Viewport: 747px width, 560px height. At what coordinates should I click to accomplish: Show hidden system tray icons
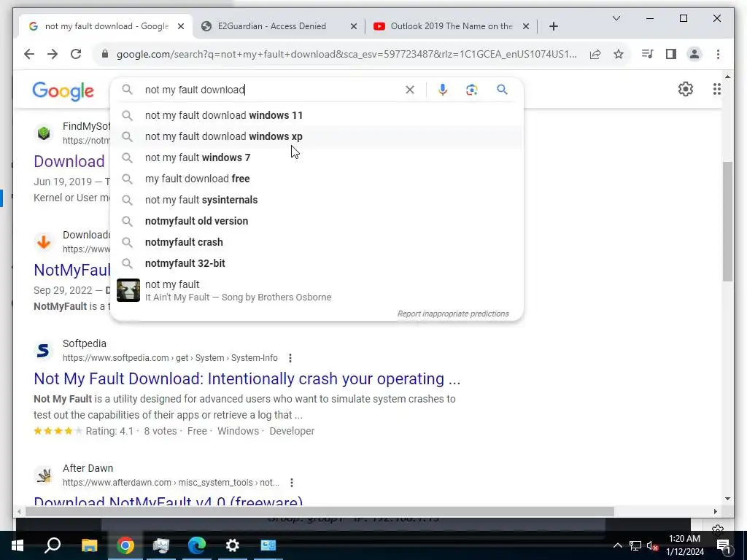(617, 545)
